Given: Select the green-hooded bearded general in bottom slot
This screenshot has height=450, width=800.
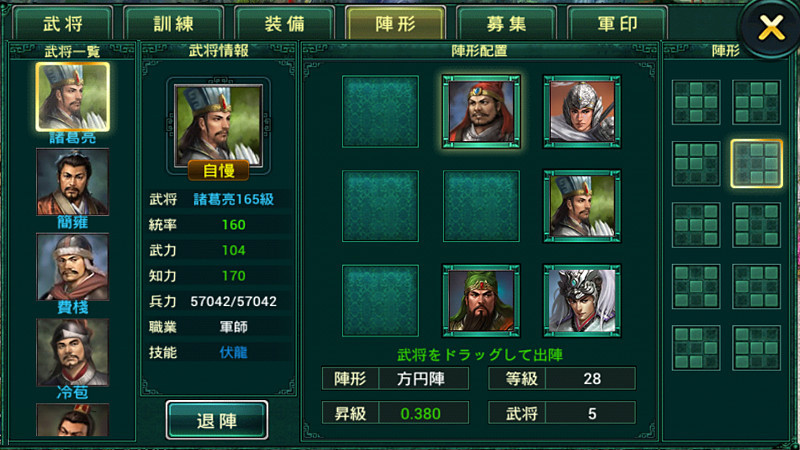Looking at the screenshot, I should (x=481, y=301).
